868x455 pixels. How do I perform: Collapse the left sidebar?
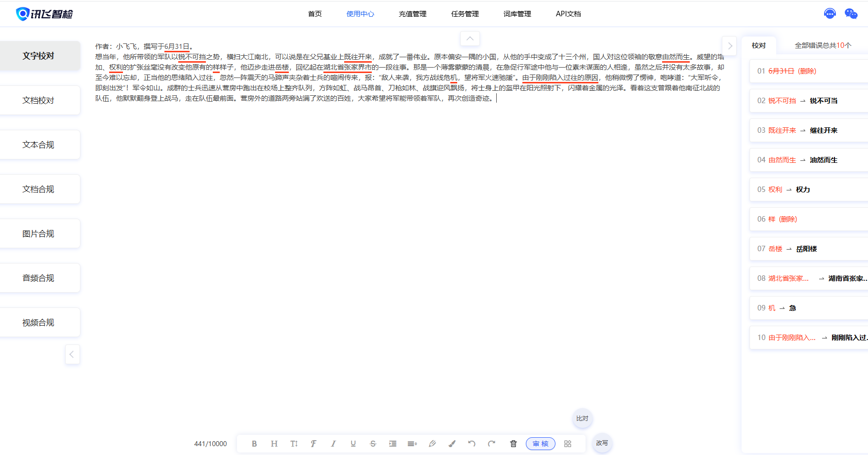pyautogui.click(x=72, y=354)
